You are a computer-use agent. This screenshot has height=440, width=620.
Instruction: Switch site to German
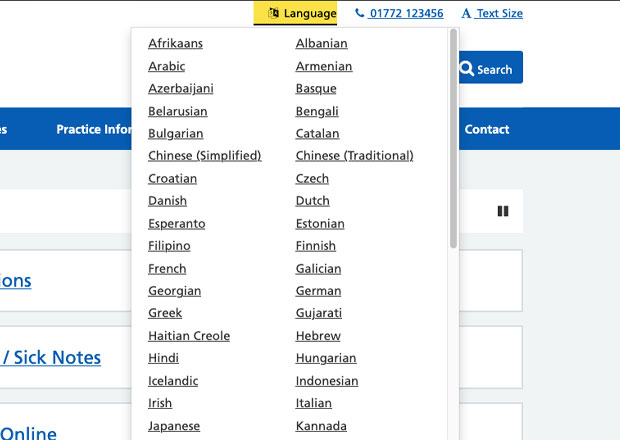pos(318,291)
